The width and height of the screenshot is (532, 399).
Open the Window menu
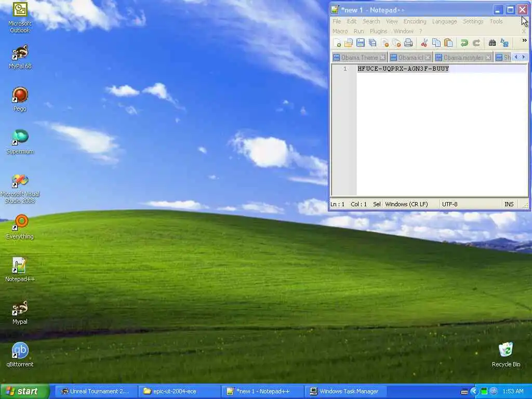tap(403, 31)
